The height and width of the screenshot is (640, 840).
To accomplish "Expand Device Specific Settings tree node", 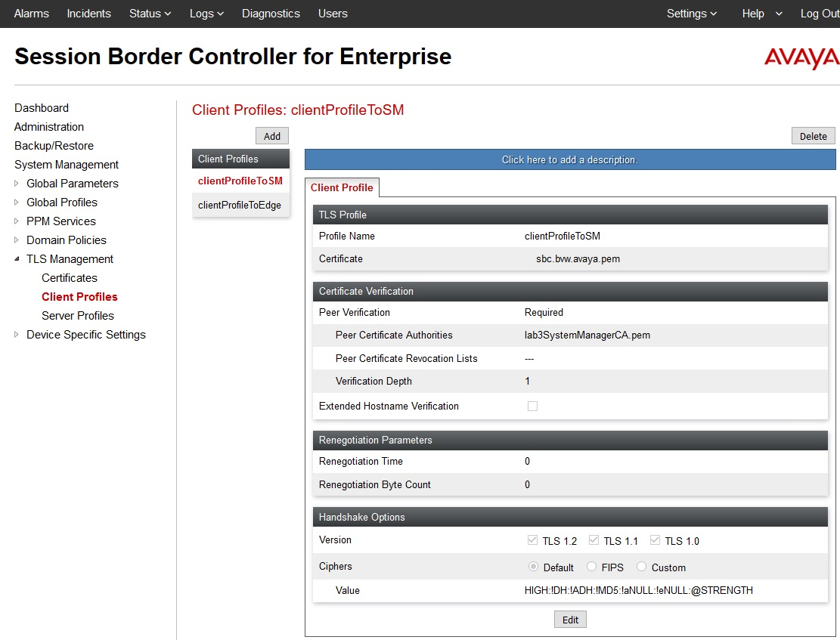I will click(x=16, y=334).
